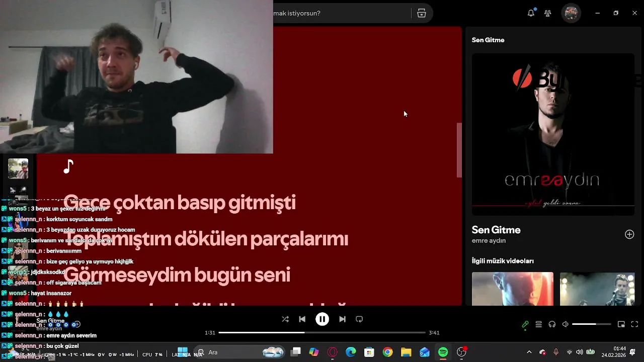Open the OBS Studio taskbar icon
Image resolution: width=644 pixels, height=362 pixels.
click(x=461, y=352)
